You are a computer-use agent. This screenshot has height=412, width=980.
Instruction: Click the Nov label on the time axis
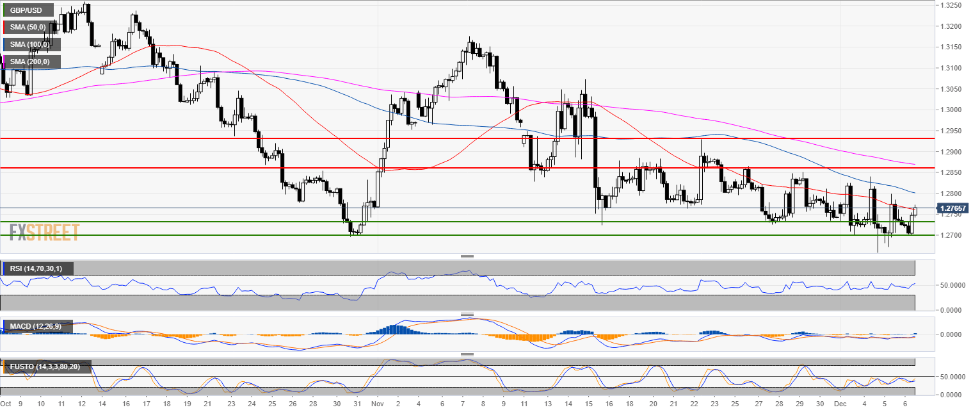tap(378, 405)
